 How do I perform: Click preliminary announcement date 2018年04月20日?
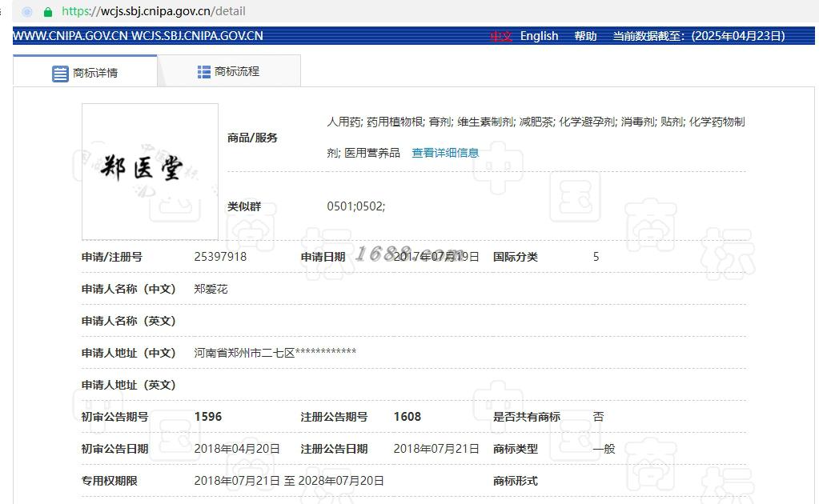pos(237,449)
